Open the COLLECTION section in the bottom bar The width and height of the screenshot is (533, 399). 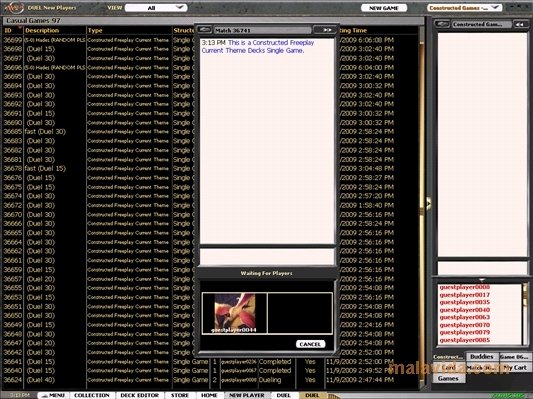(x=92, y=395)
